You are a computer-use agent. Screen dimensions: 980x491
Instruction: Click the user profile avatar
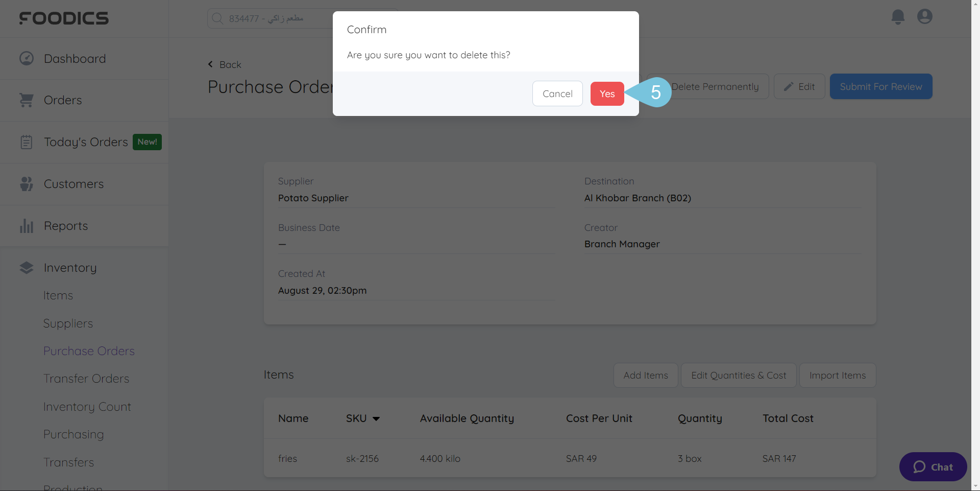(925, 16)
